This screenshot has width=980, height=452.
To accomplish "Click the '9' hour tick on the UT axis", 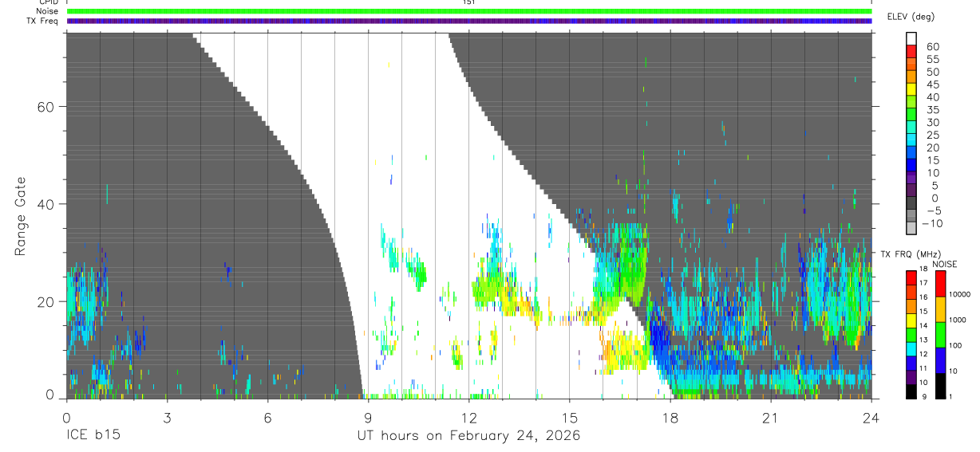I will pyautogui.click(x=368, y=418).
